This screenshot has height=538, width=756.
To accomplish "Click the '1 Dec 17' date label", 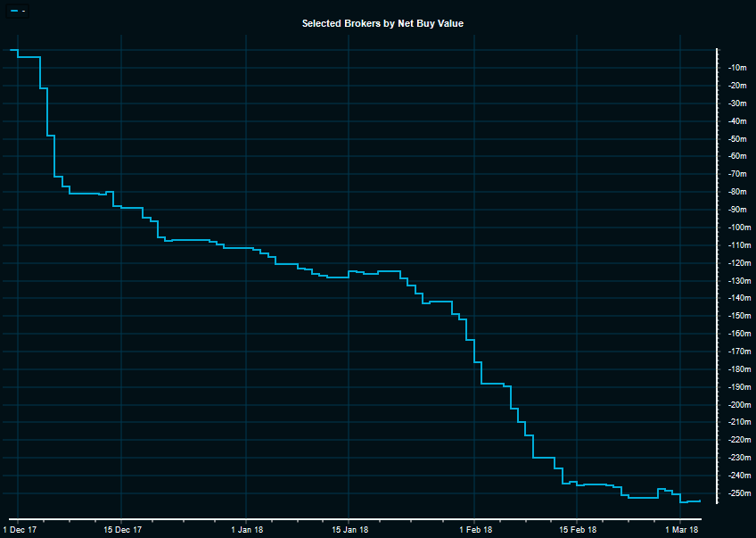I will tap(19, 529).
